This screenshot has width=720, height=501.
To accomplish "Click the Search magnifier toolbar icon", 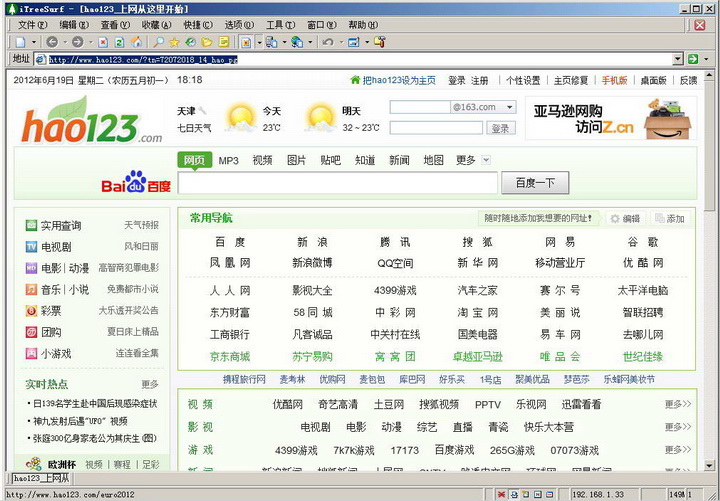I will (158, 42).
